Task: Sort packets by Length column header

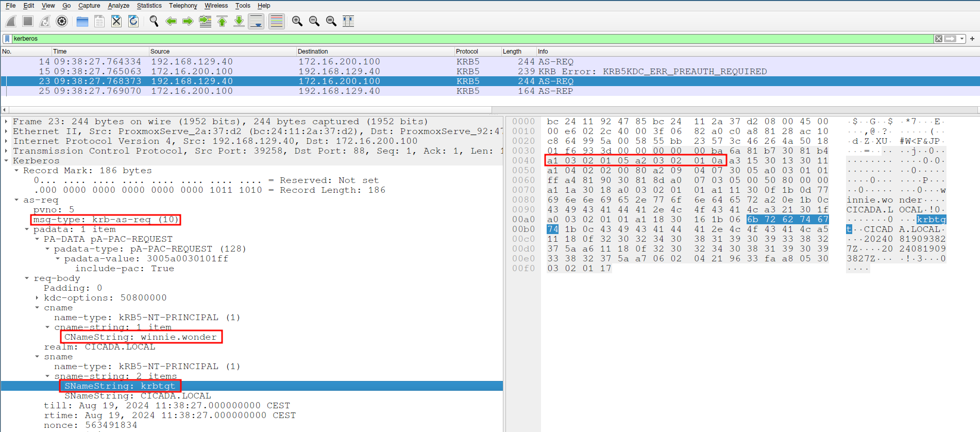Action: [x=519, y=52]
